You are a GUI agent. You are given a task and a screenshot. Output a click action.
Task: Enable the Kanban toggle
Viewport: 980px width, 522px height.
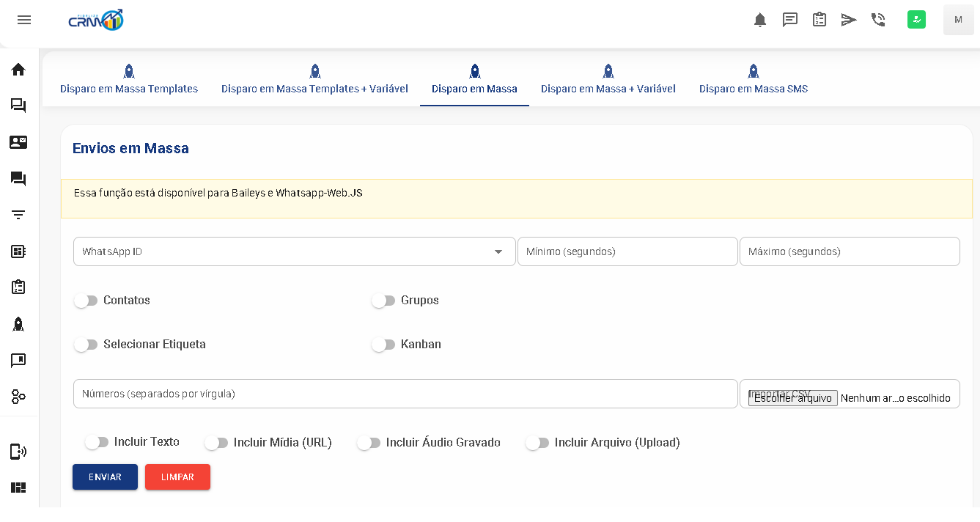[383, 344]
